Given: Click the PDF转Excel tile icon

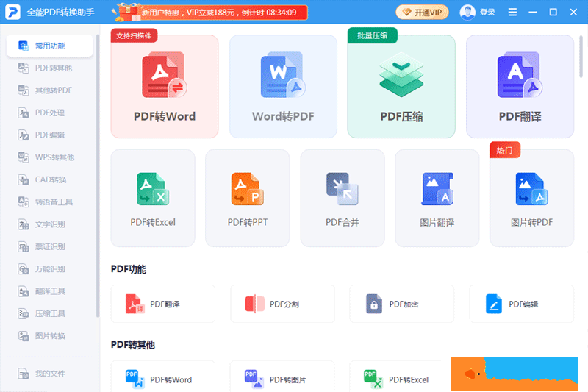Looking at the screenshot, I should (153, 189).
